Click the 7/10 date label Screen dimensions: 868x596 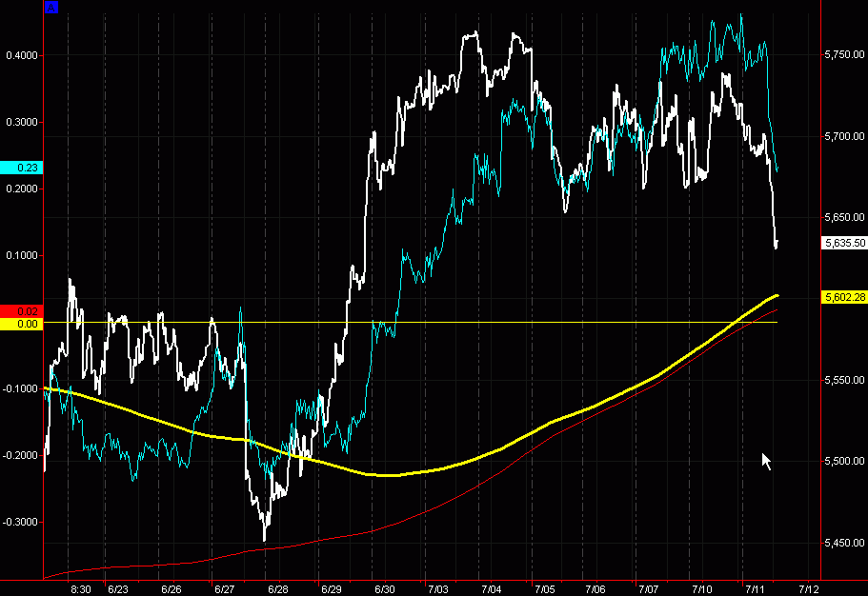702,589
